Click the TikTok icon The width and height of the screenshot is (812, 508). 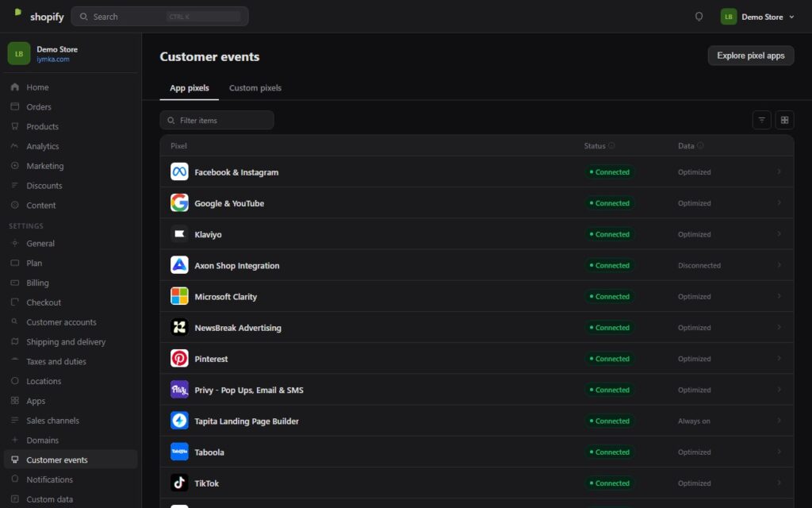click(x=179, y=483)
